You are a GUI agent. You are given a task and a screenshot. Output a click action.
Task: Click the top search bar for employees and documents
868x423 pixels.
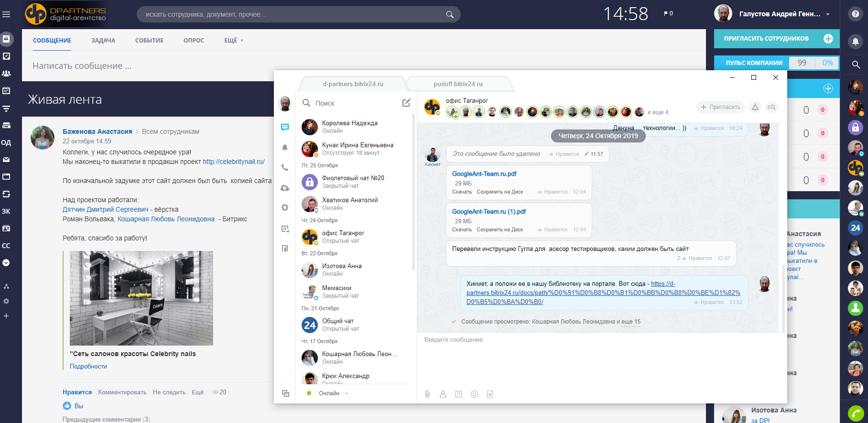[298, 14]
